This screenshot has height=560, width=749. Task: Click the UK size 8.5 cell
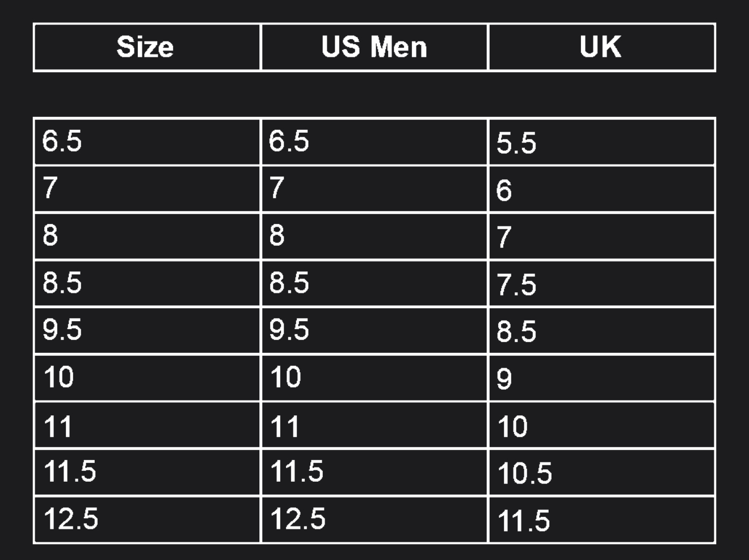601,331
